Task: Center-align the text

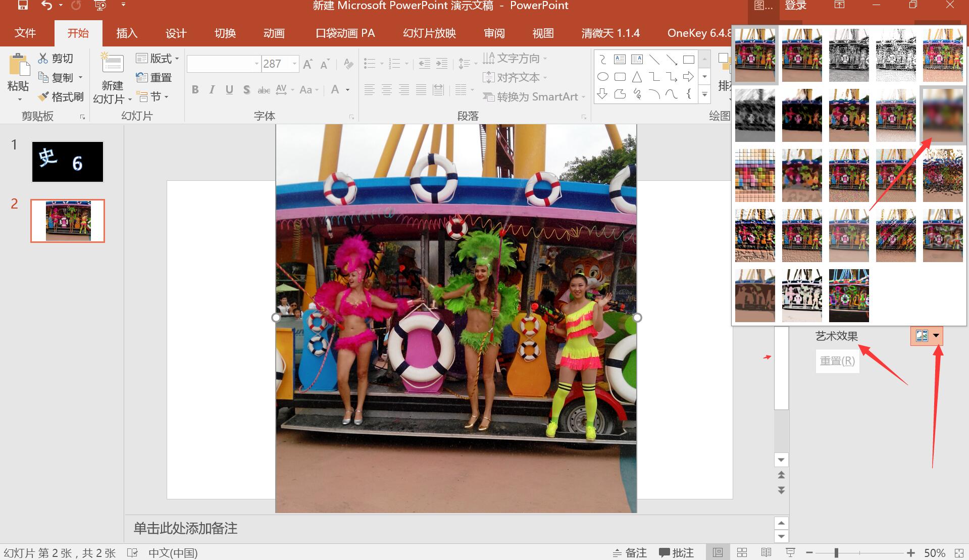Action: (387, 90)
